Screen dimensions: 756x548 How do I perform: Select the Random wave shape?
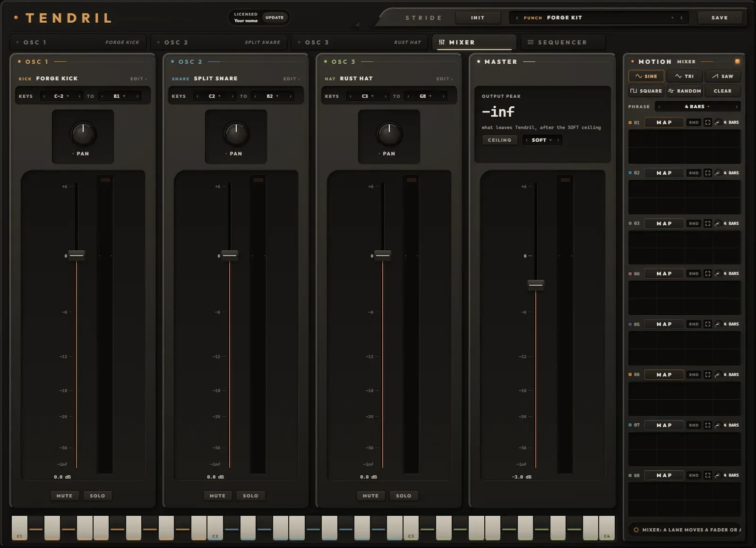[684, 91]
